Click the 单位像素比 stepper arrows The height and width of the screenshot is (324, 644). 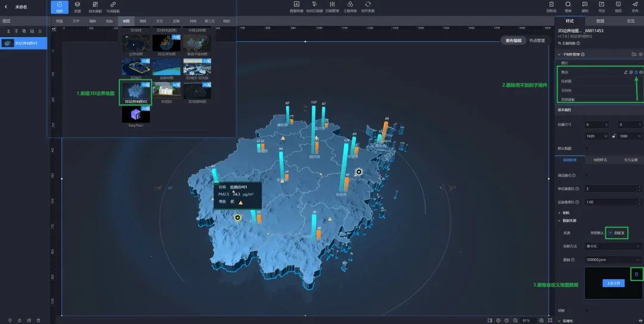coord(639,189)
